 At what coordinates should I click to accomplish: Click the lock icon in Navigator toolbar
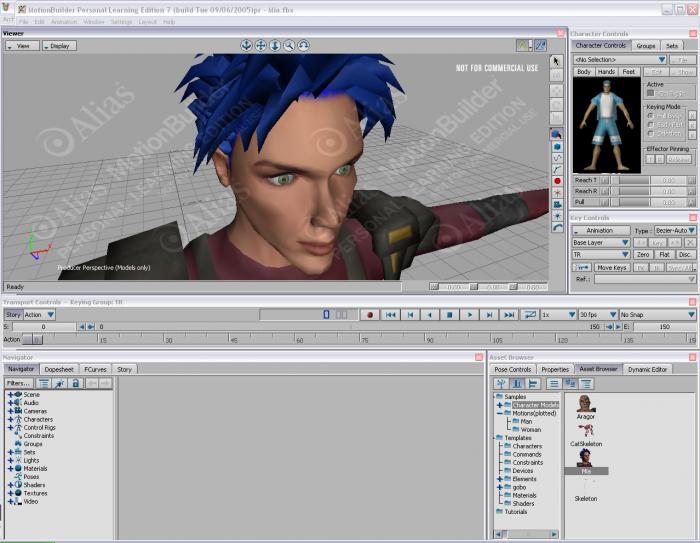[x=75, y=383]
